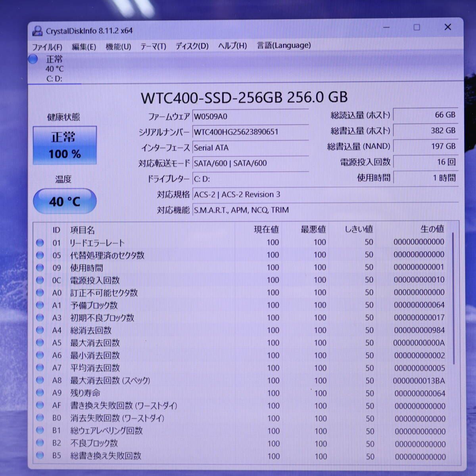The image size is (476, 476).
Task: Click the transfer mode field SATA/600 | SATA/600
Action: 250,163
